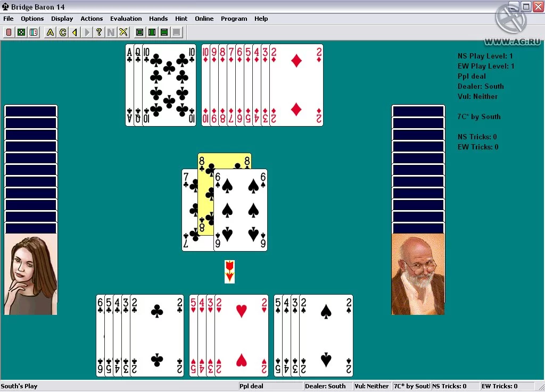Play the 3 of clubs from South
The height and width of the screenshot is (392, 545).
(x=126, y=336)
